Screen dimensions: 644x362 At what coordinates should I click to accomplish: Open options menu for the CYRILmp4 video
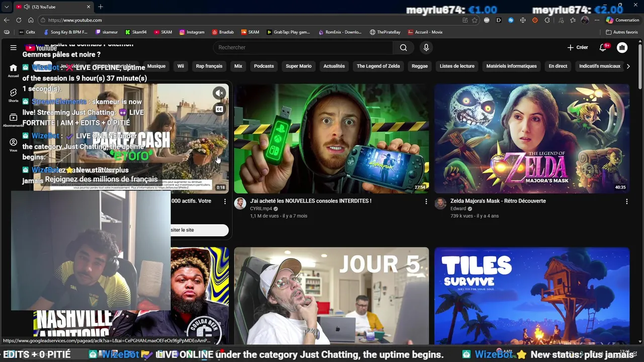point(426,201)
